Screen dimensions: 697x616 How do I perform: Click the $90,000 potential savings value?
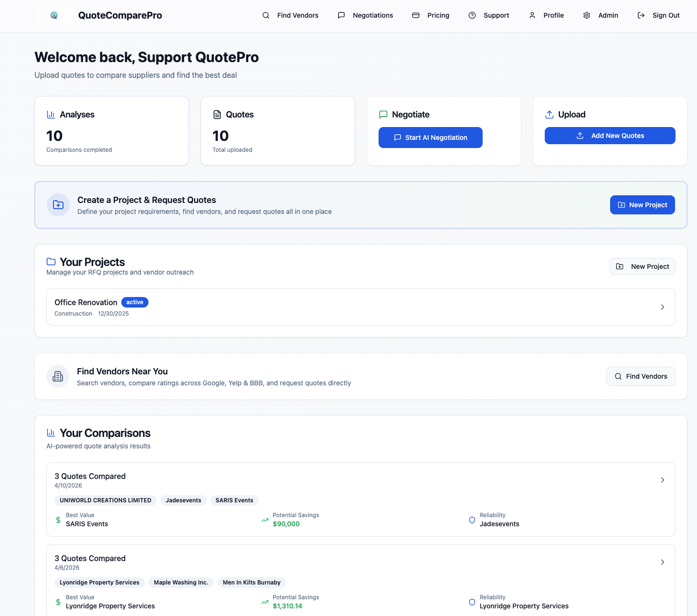pyautogui.click(x=286, y=524)
